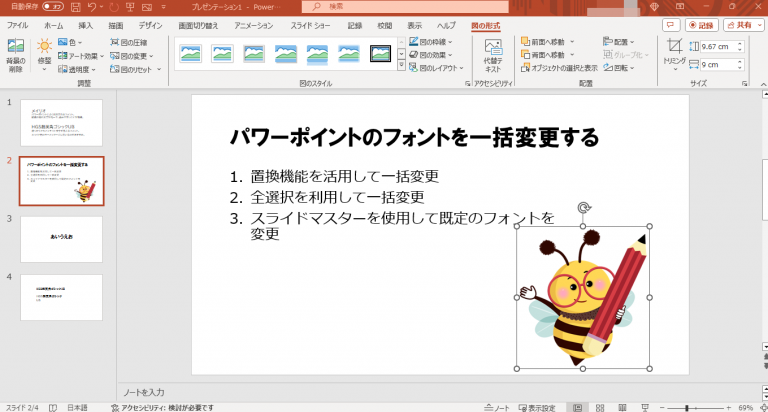The width and height of the screenshot is (768, 412).
Task: Click 背面へ移動 send backward
Action: [x=543, y=55]
